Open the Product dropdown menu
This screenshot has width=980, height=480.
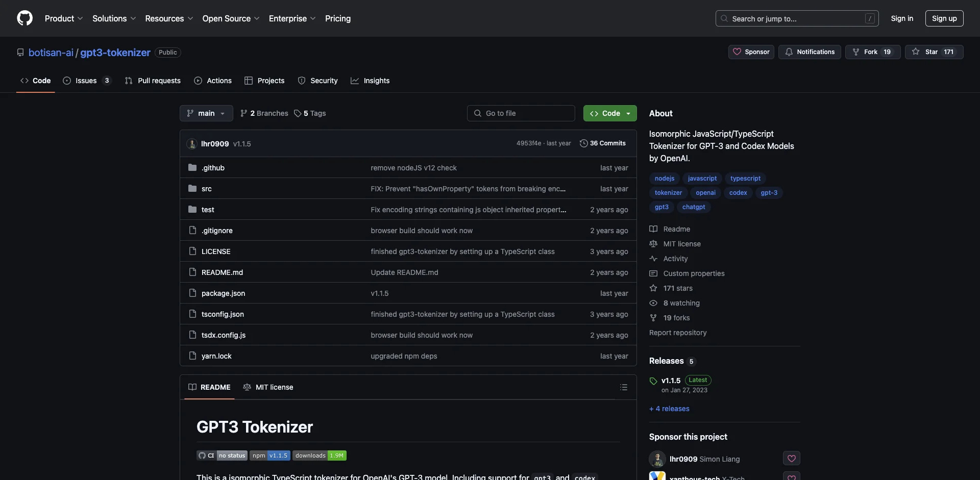(64, 18)
